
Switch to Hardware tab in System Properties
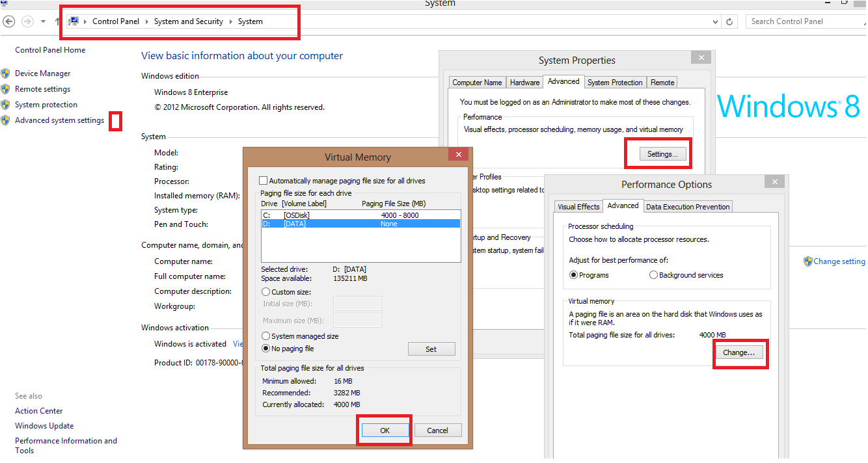click(x=524, y=83)
